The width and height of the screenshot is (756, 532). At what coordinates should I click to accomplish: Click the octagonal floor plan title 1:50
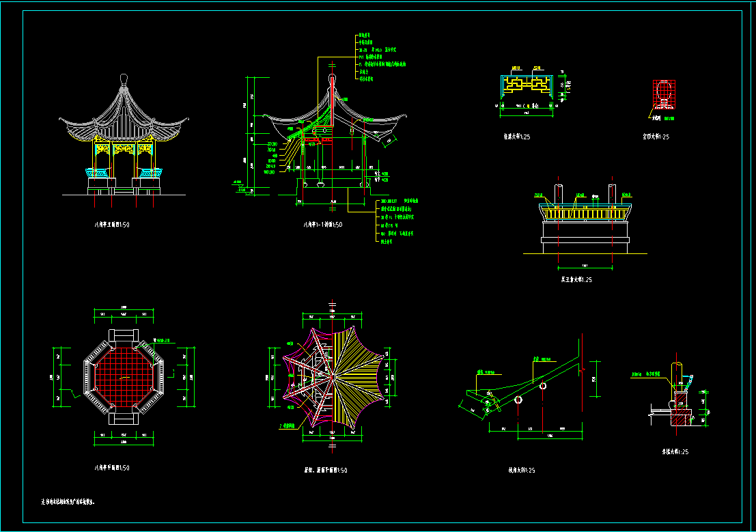point(111,468)
